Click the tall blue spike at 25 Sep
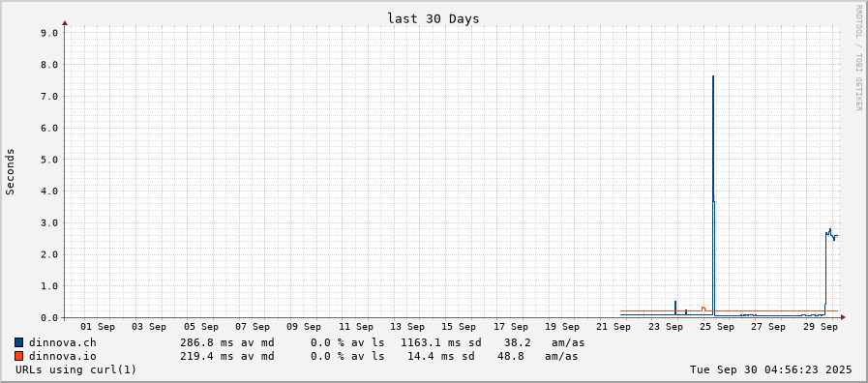This screenshot has width=868, height=383. point(713,193)
